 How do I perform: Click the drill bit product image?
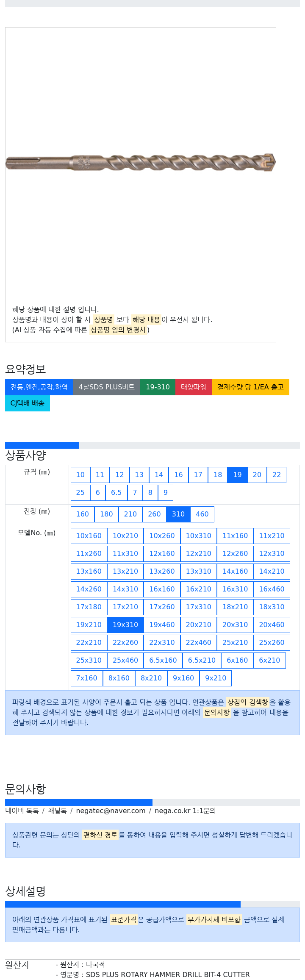(x=140, y=163)
